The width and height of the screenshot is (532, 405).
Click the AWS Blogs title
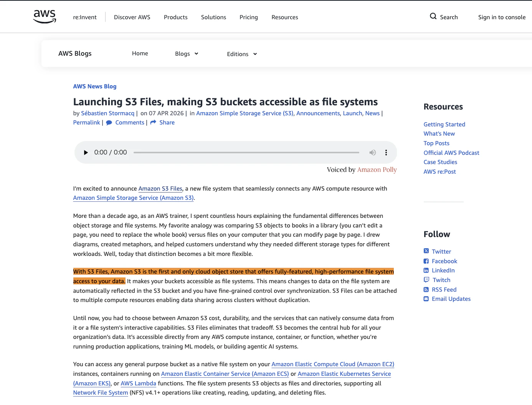75,53
